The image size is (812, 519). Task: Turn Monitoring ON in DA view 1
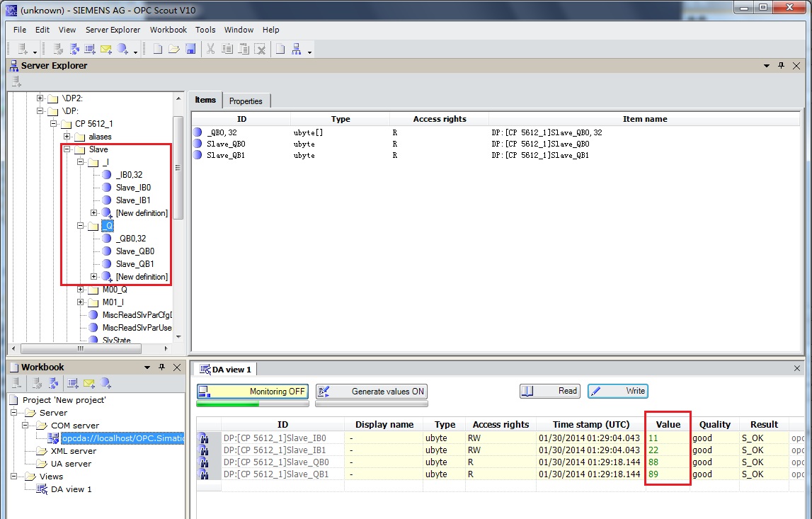coord(252,391)
